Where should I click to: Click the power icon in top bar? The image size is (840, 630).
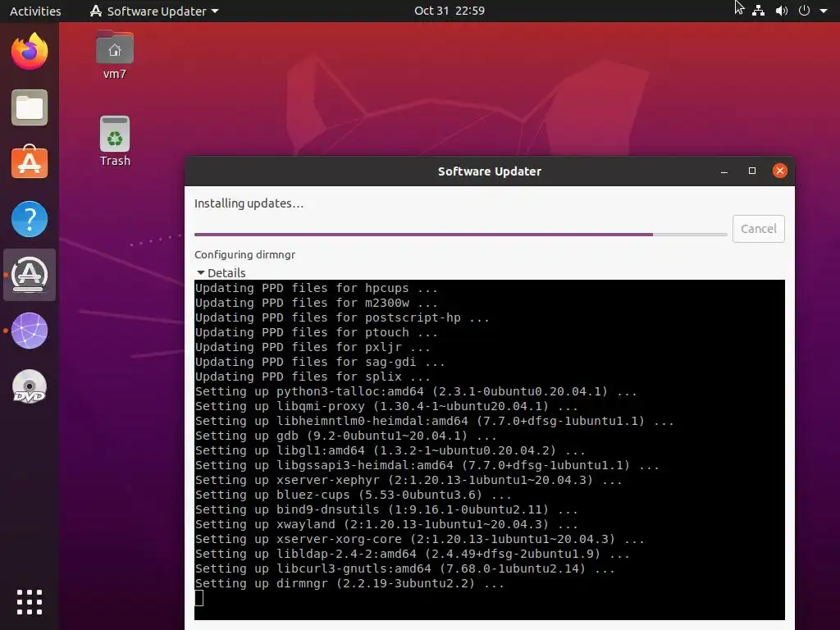(804, 10)
